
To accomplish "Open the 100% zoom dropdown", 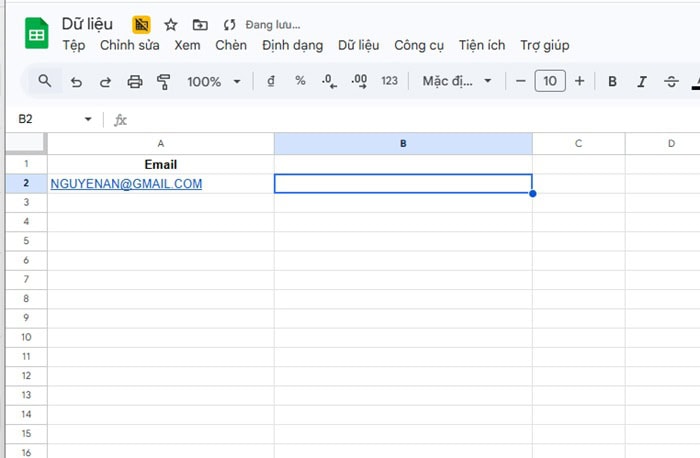I will click(214, 82).
